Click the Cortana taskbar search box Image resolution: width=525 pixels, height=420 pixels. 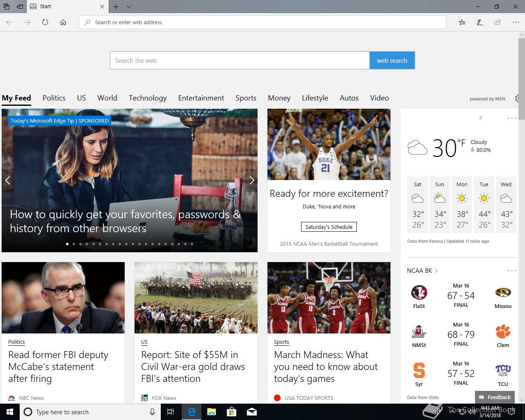pyautogui.click(x=90, y=412)
